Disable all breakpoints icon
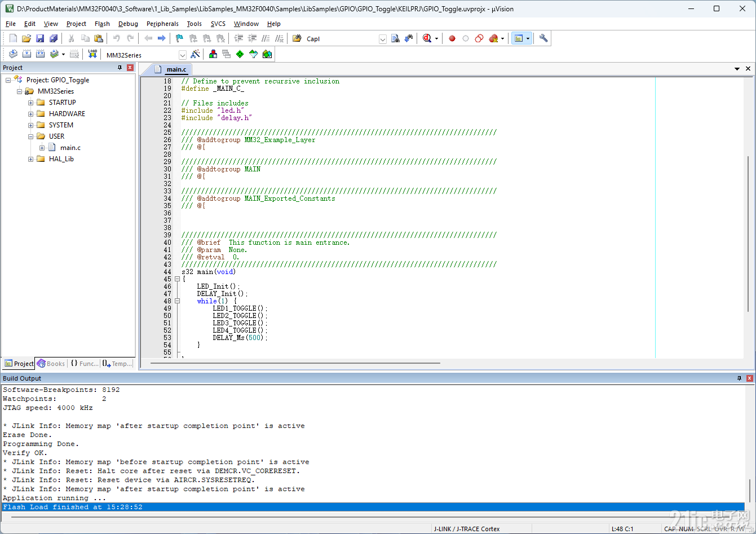 click(479, 38)
